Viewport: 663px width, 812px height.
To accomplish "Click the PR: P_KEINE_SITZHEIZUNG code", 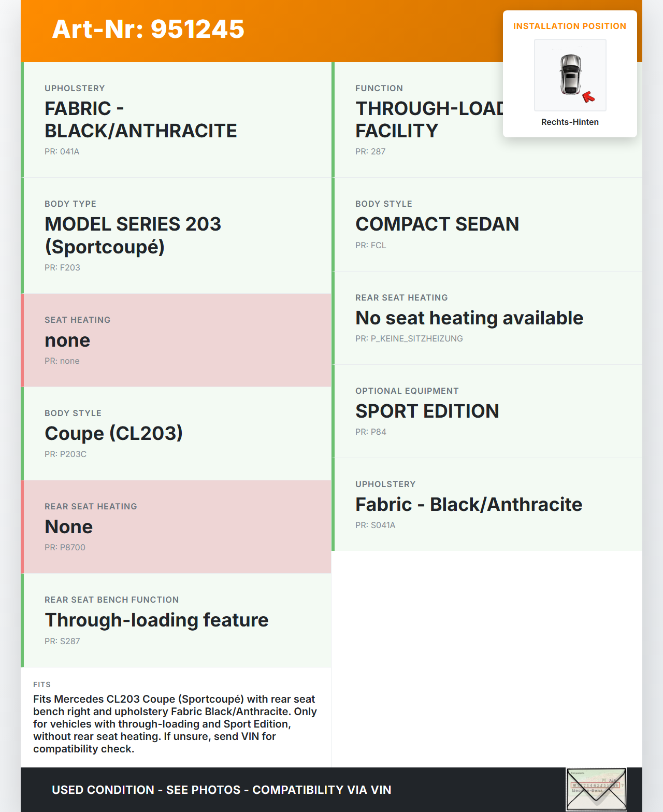I will coord(409,339).
